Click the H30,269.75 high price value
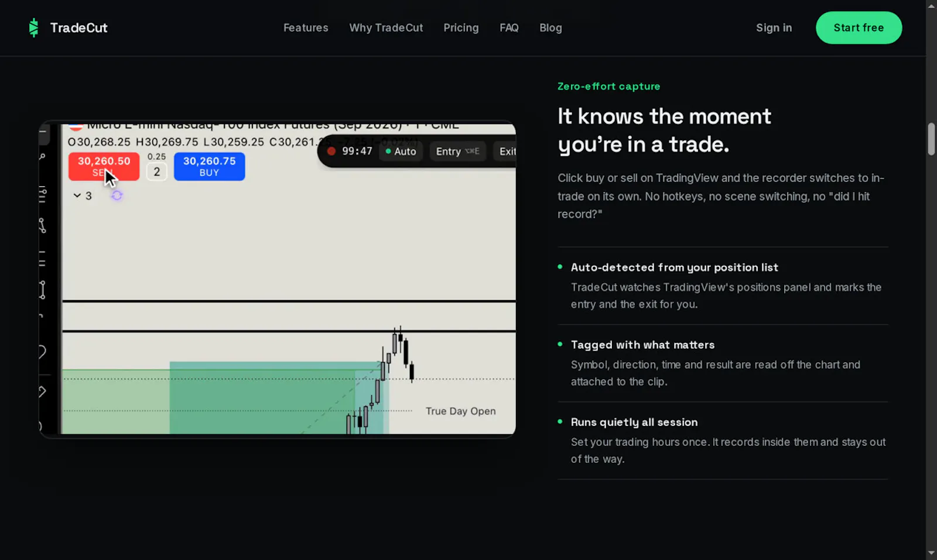Viewport: 937px width, 560px height. coord(167,142)
